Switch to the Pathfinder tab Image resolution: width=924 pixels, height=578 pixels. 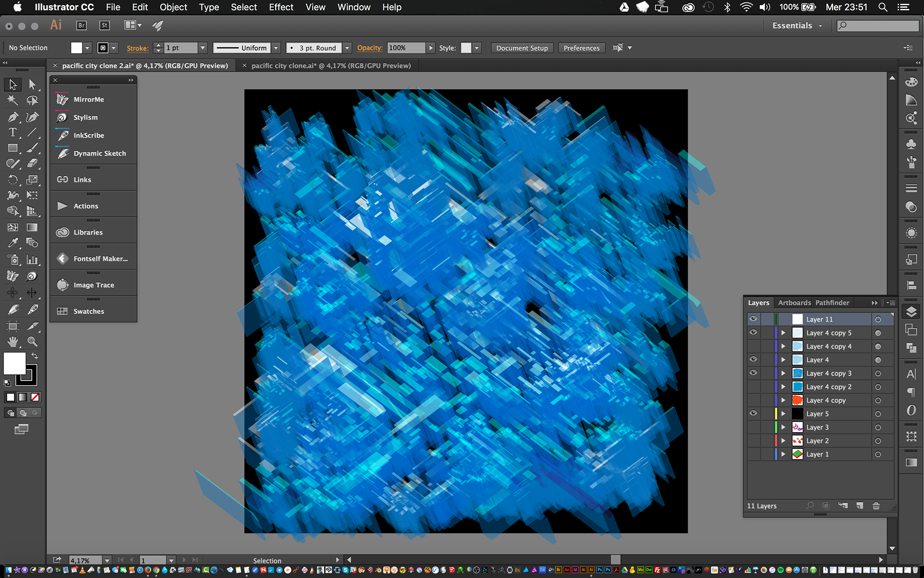coord(832,302)
